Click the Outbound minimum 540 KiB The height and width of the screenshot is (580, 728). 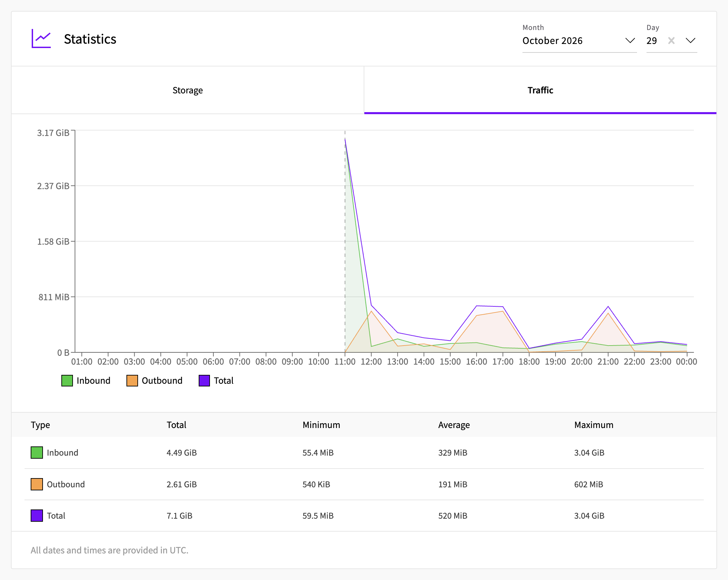(x=316, y=484)
